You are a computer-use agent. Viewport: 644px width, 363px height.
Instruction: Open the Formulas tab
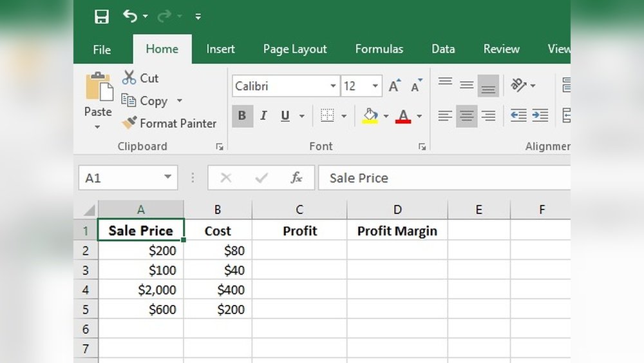click(379, 49)
